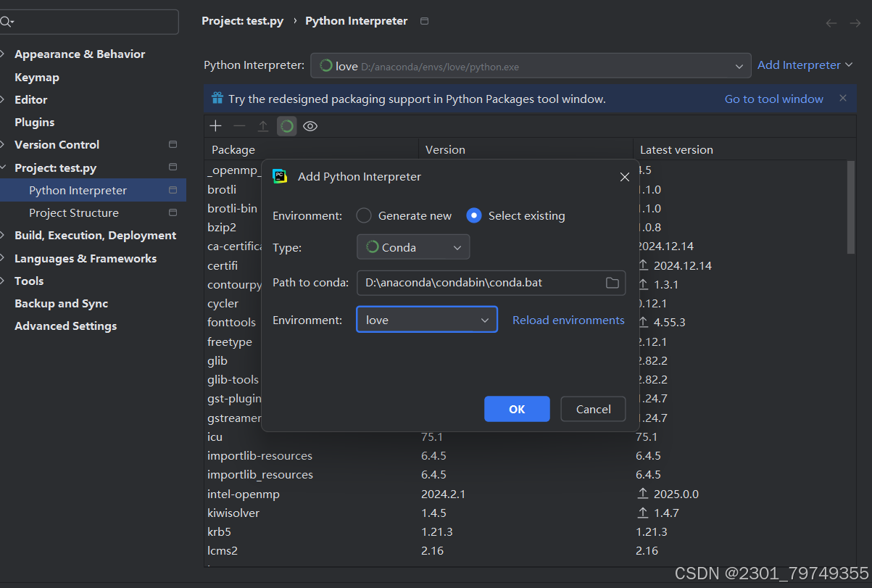
Task: Click the project-level icon next to Python Interpreter title
Action: [x=425, y=21]
